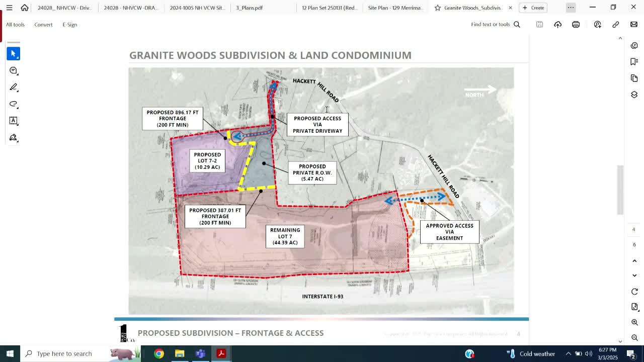The width and height of the screenshot is (644, 362).
Task: Click the Create button
Action: (x=533, y=8)
